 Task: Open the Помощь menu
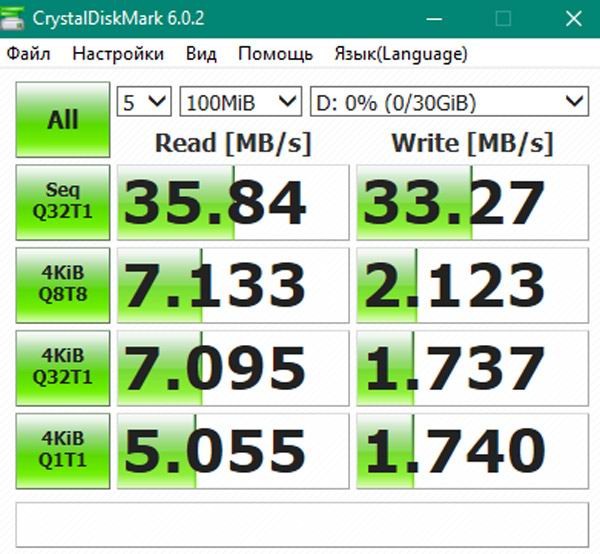tap(275, 54)
